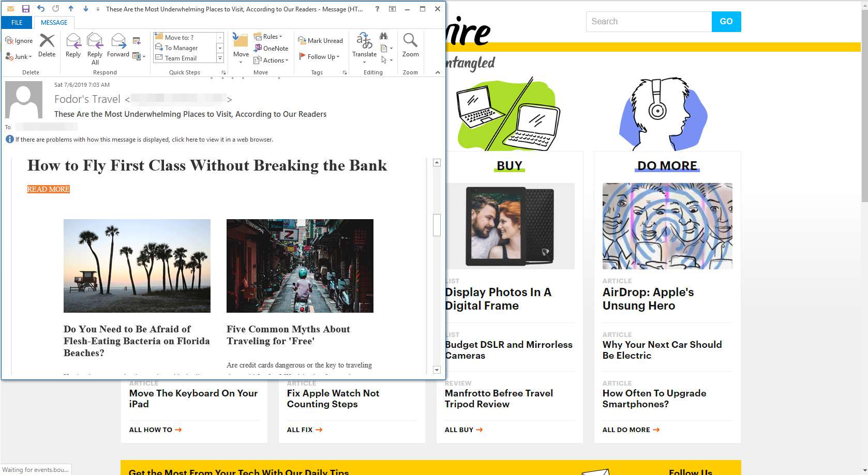Click the email body scrollbar thumb
Viewport: 868px width, 475px height.
click(437, 225)
